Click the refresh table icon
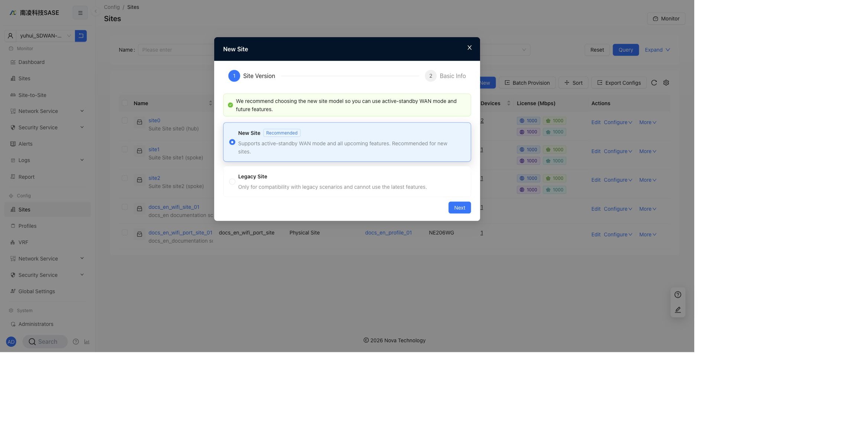 click(654, 83)
